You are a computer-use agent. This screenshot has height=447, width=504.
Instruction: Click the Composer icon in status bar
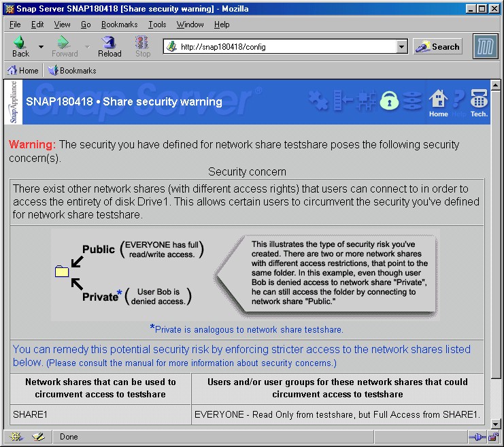[38, 437]
